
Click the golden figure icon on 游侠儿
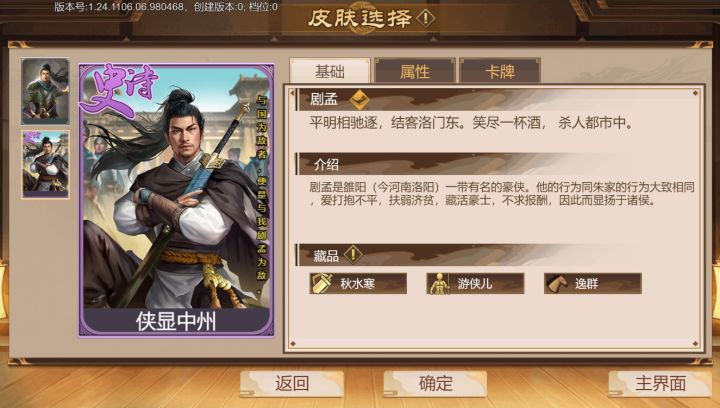[439, 283]
